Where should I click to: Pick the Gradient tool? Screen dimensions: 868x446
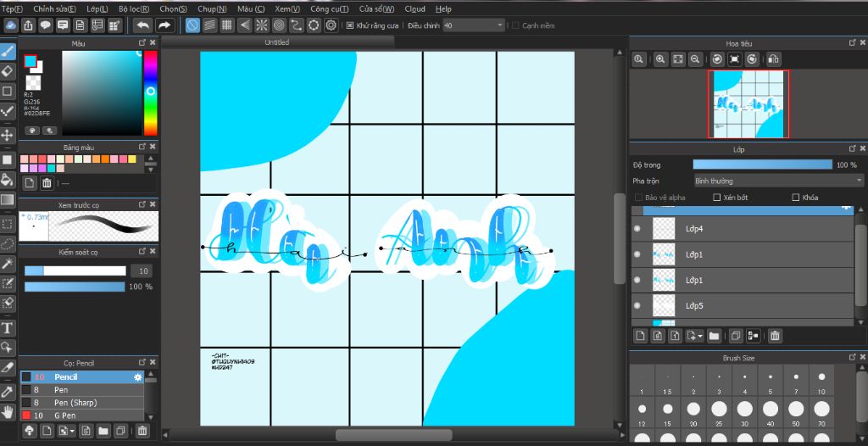(7, 199)
